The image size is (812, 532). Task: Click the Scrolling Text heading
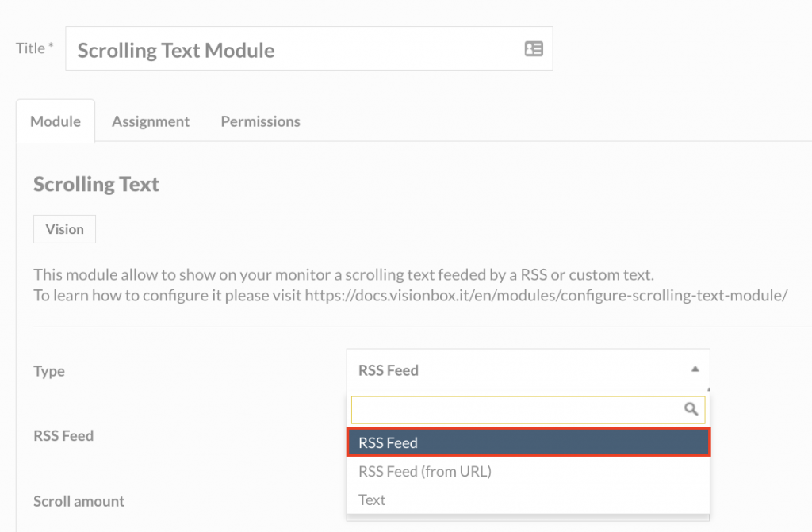pos(96,185)
